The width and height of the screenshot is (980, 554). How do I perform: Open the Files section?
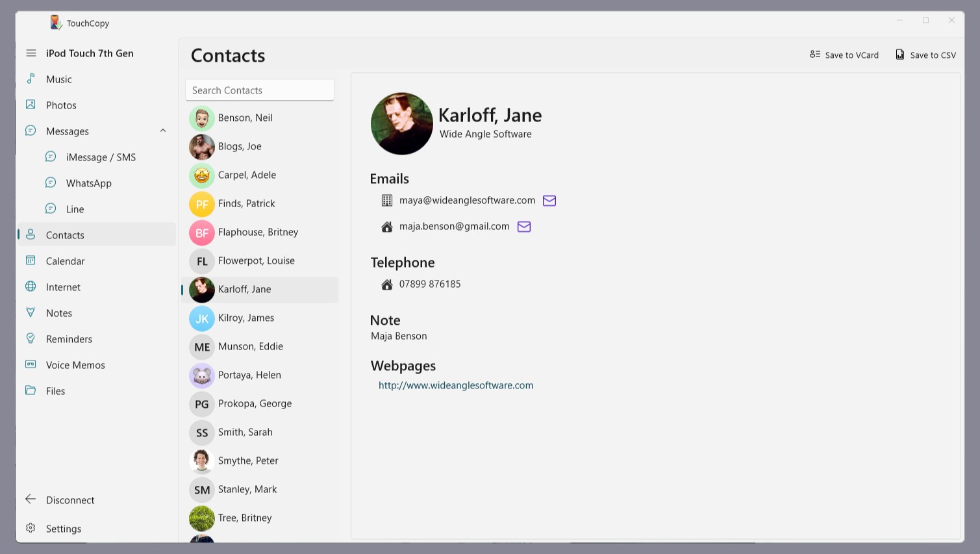97,391
